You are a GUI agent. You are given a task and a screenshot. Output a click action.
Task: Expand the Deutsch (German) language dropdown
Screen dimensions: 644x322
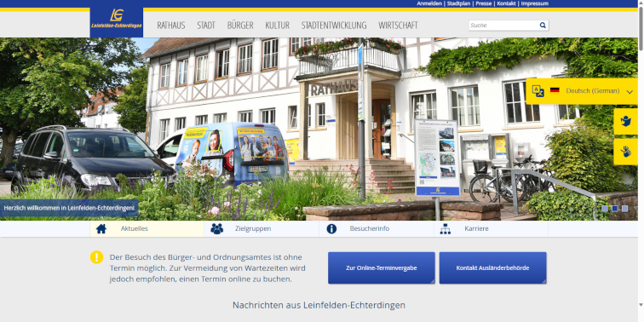[582, 91]
